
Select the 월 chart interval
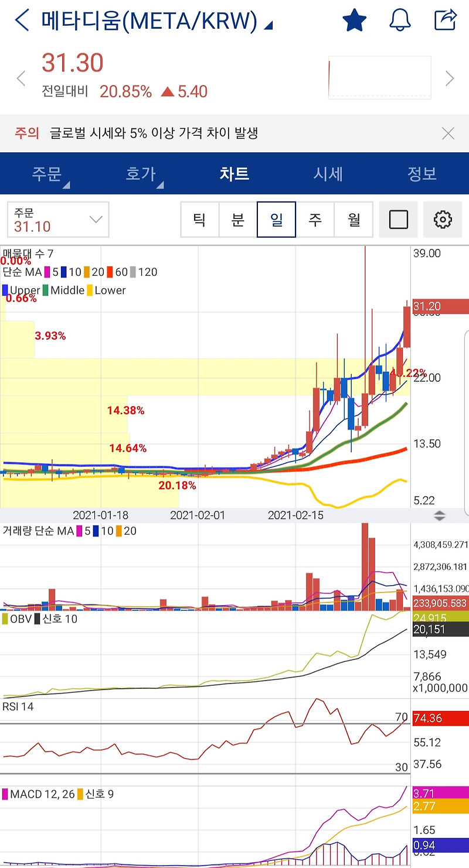354,220
